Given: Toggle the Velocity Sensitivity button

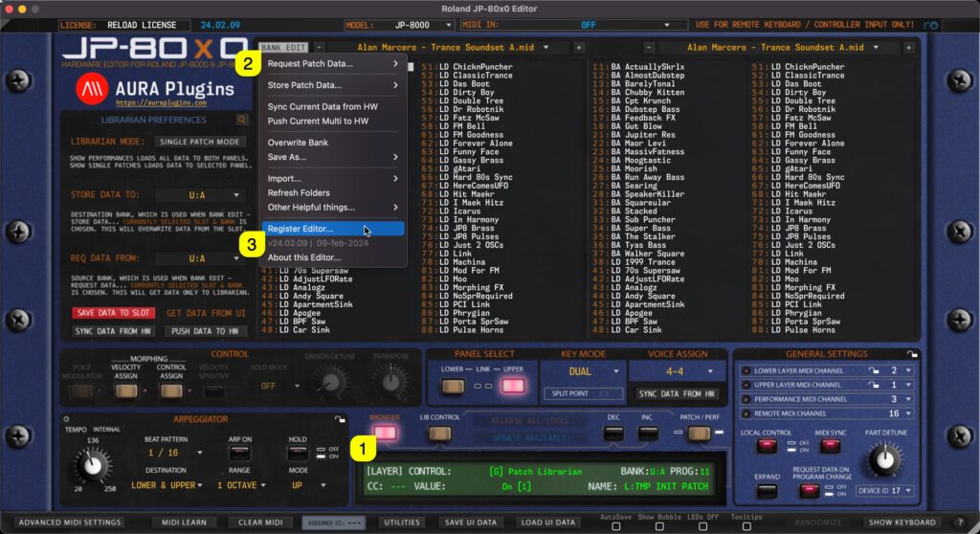Looking at the screenshot, I should coord(213,391).
